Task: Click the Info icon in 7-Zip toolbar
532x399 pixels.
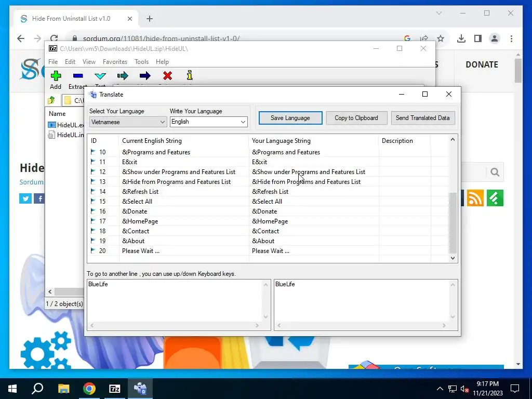Action: [190, 75]
